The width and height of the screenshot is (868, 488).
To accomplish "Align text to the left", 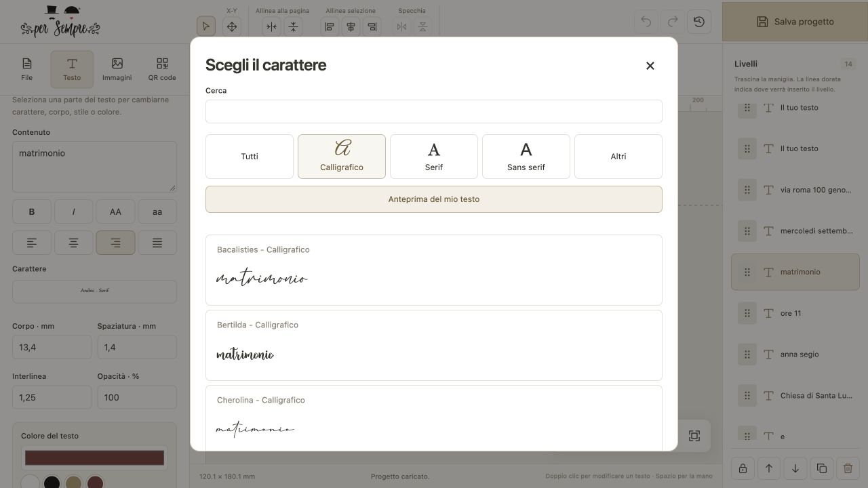I will [x=32, y=243].
